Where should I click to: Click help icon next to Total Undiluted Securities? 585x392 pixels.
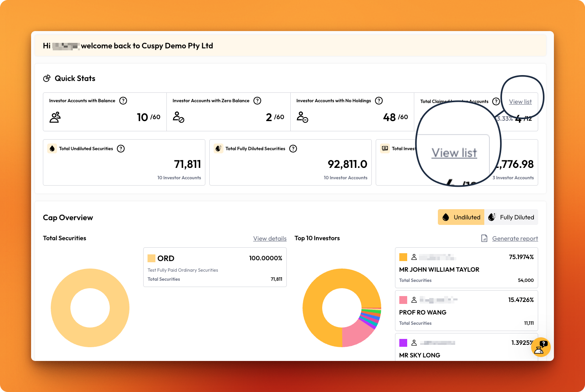pyautogui.click(x=121, y=149)
